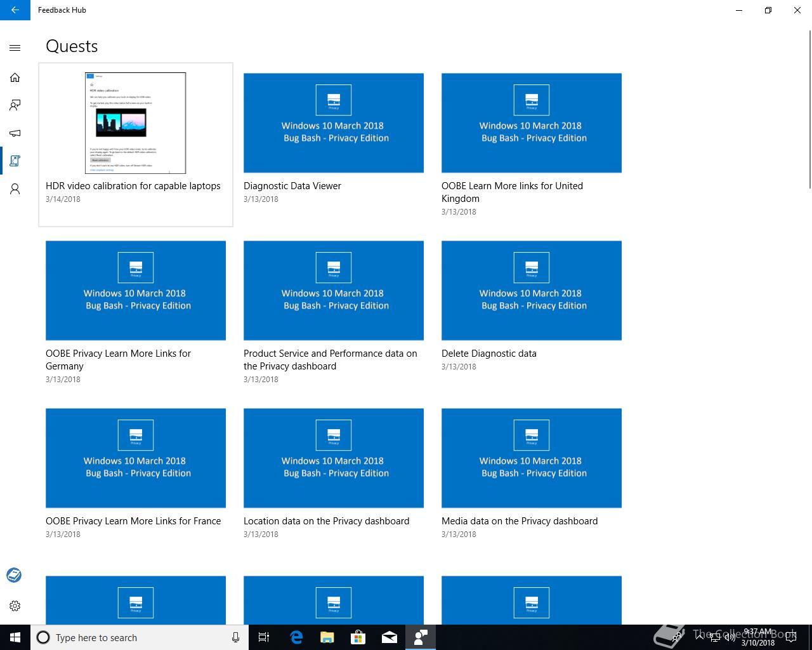812x650 pixels.
Task: Click 'Diagnostic Data Viewer' title text
Action: [x=292, y=186]
